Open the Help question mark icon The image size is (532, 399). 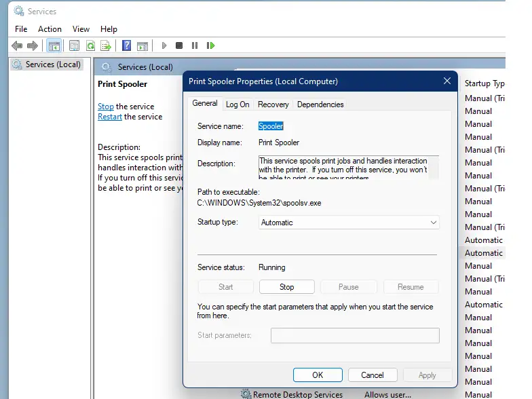126,45
